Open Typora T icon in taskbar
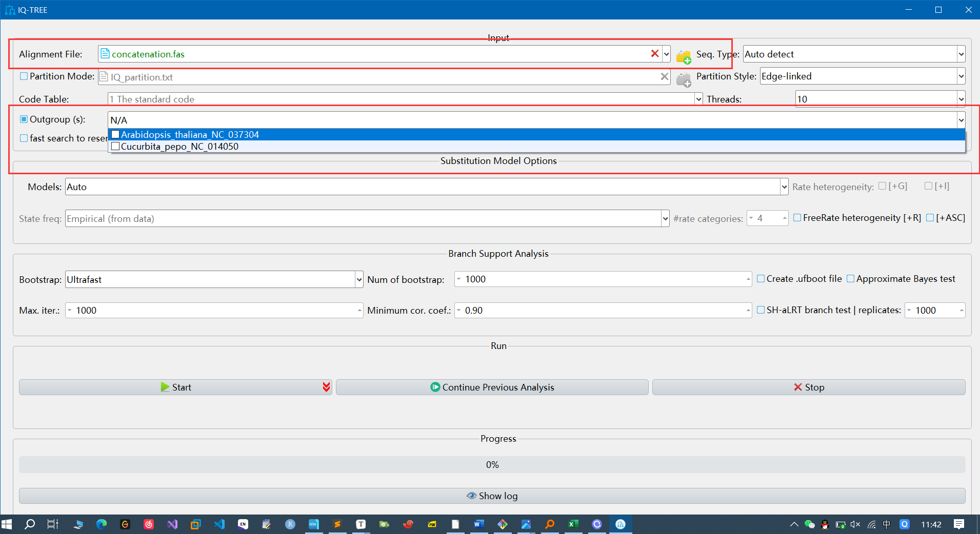This screenshot has width=980, height=534. coord(361,524)
